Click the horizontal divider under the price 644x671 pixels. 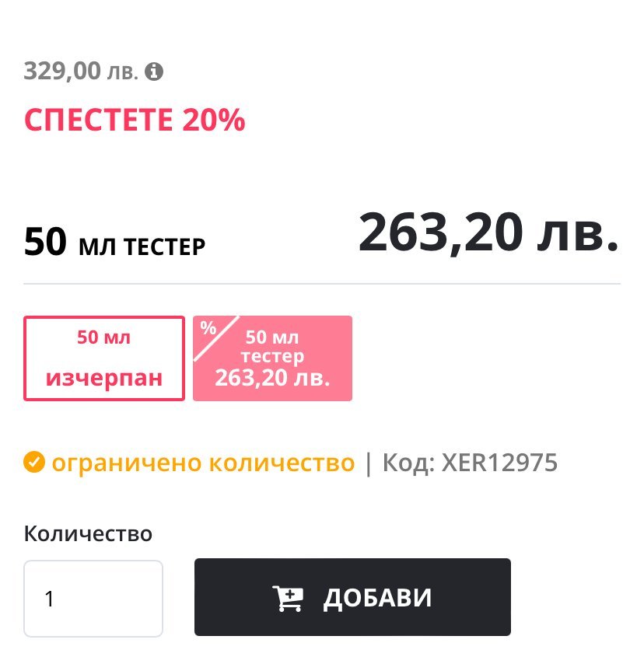coord(322,284)
